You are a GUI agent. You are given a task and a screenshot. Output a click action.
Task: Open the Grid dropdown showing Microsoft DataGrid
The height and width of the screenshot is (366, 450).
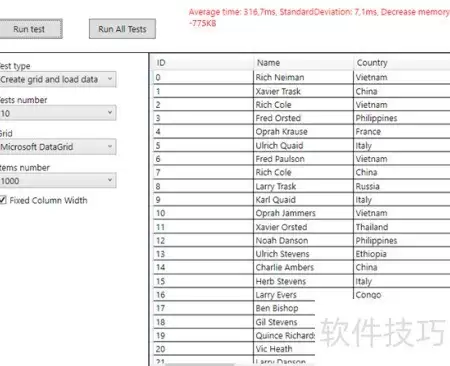click(x=58, y=147)
